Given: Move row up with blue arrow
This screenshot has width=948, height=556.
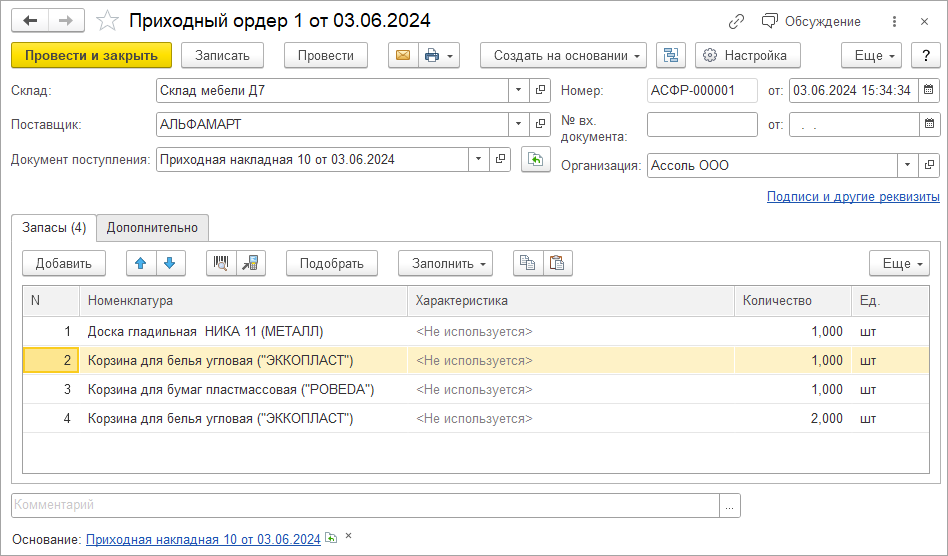Looking at the screenshot, I should click(140, 263).
